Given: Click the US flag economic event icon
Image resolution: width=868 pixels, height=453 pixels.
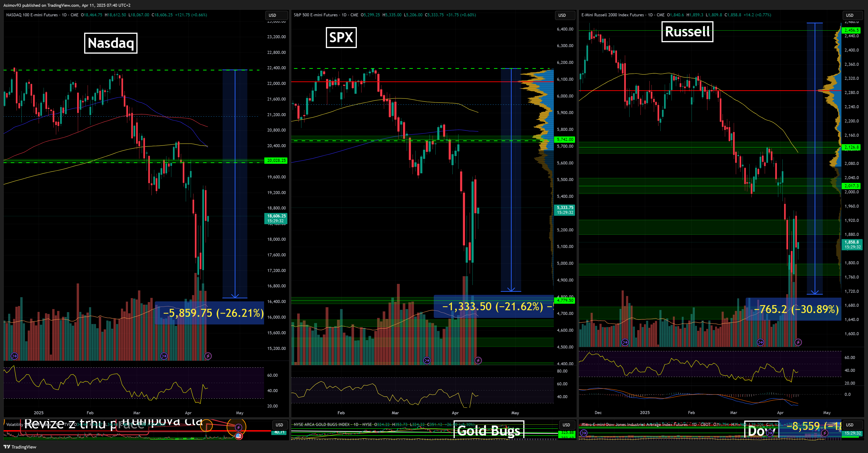Looking at the screenshot, I should 239,436.
